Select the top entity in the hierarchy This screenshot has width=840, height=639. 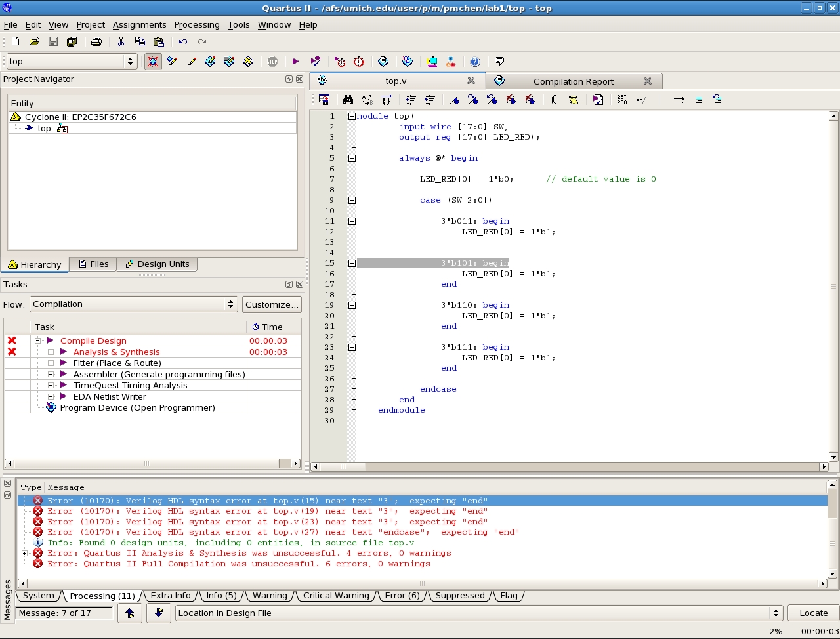44,128
